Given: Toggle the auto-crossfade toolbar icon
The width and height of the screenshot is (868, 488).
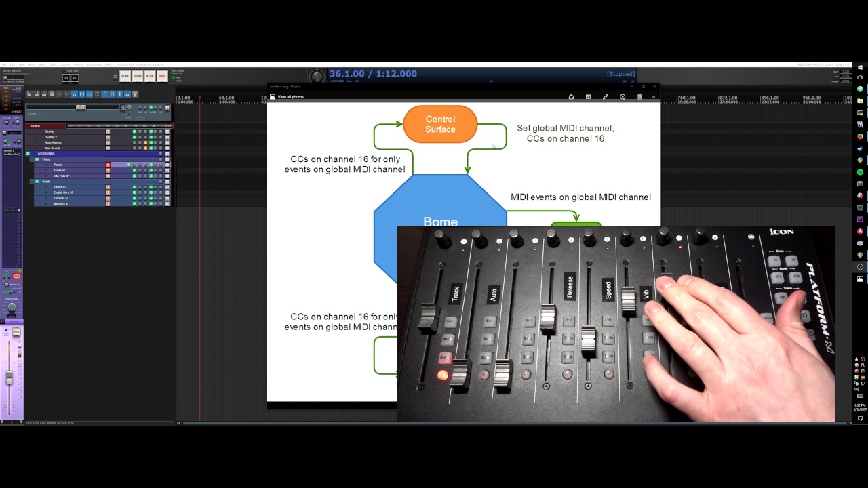Looking at the screenshot, I should (x=82, y=94).
